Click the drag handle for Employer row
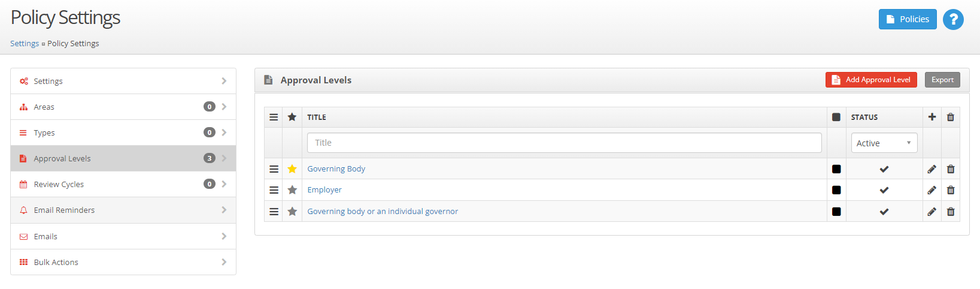 (x=274, y=190)
